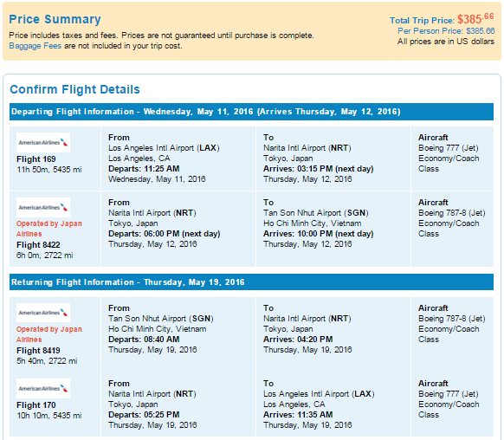Click the Price Summary heading
504x440 pixels.
click(x=55, y=19)
